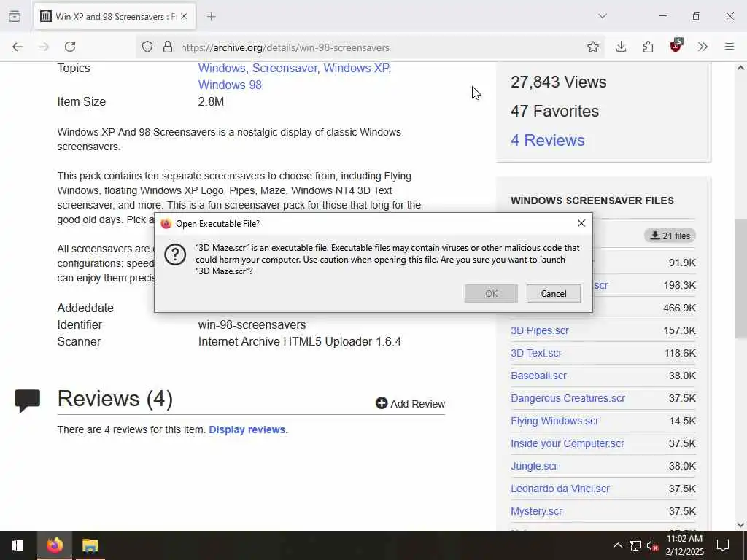Click the question mark dialog icon
Screen dimensions: 747x560
point(175,254)
